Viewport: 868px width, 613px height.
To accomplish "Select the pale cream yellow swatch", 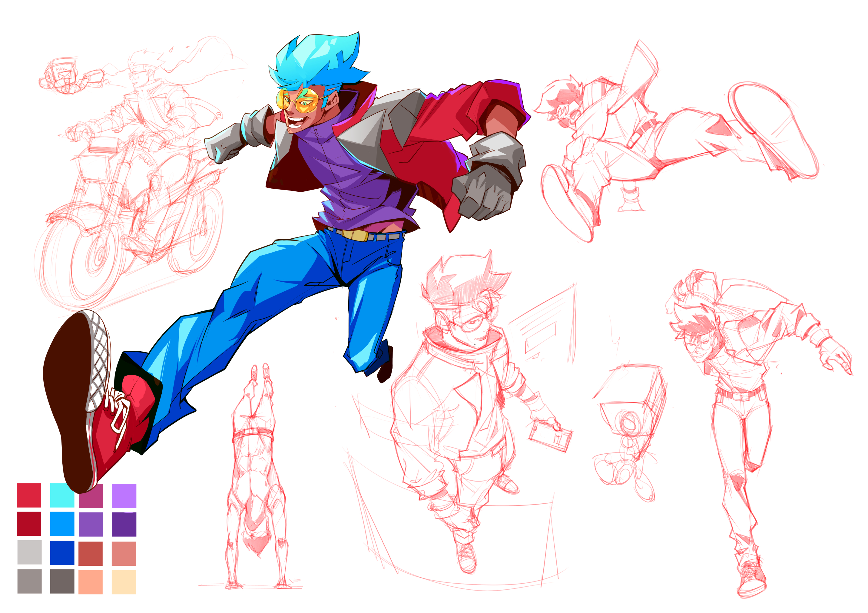I will (124, 582).
